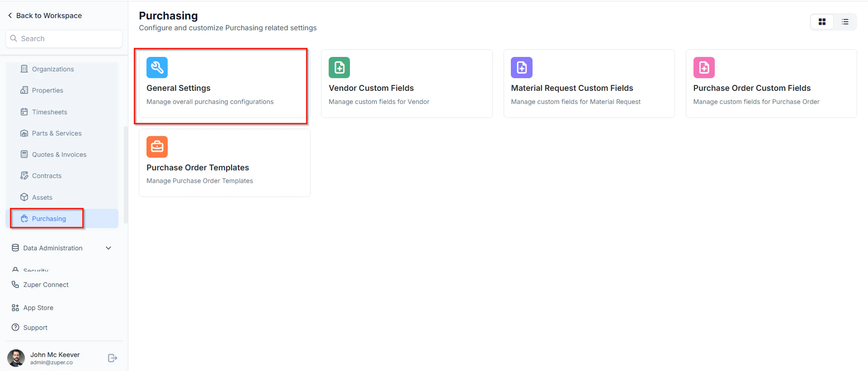The width and height of the screenshot is (868, 371).
Task: Click the General Settings wrench icon
Action: click(157, 68)
